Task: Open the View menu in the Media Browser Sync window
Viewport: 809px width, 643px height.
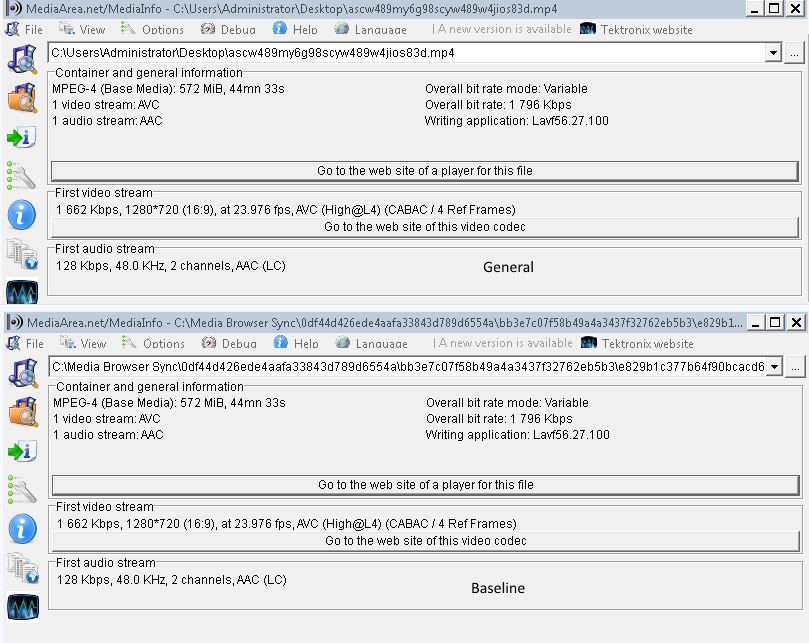Action: (x=83, y=343)
